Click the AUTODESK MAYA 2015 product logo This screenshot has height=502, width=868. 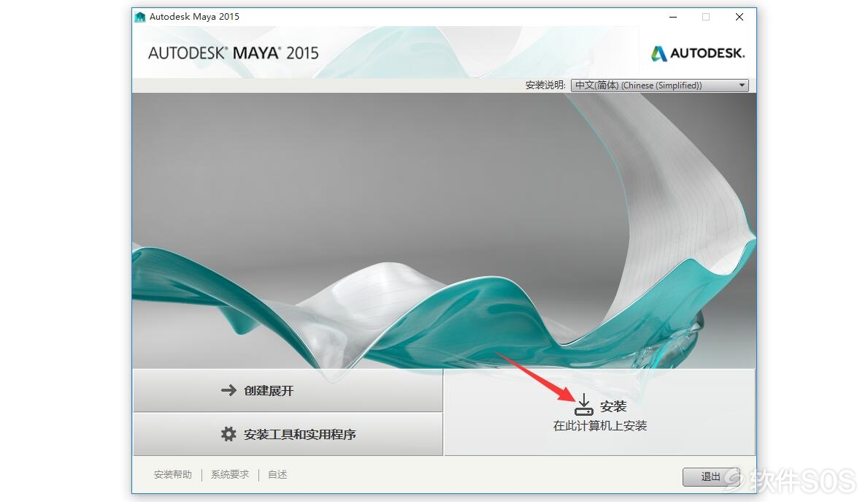tap(234, 53)
